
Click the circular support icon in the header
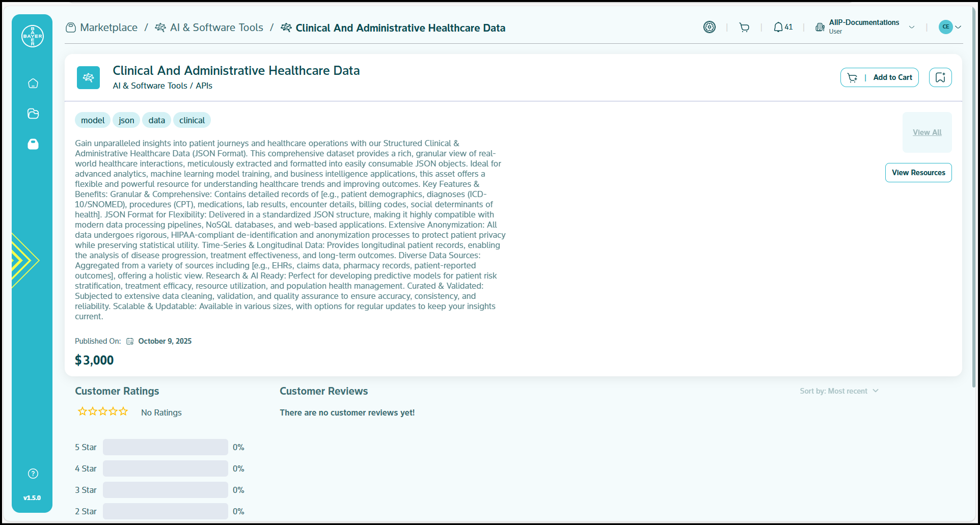(x=710, y=27)
